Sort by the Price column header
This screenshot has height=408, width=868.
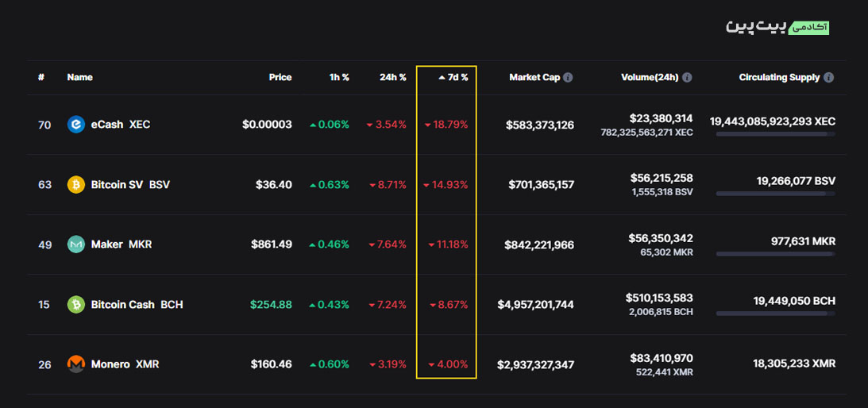280,78
